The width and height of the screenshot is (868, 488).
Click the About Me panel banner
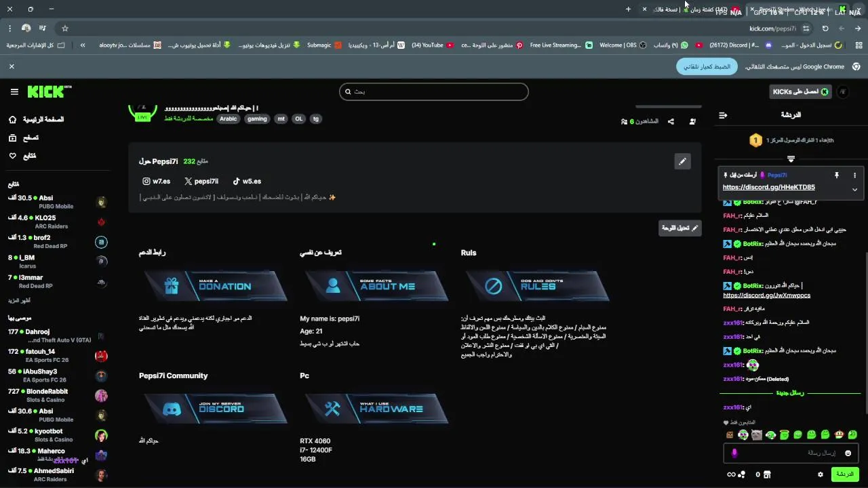pos(376,286)
